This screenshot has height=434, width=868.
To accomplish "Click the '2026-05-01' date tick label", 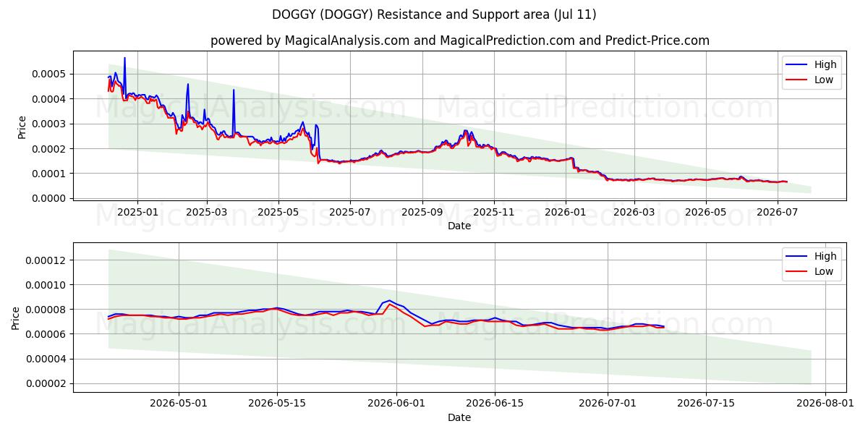I will point(179,404).
